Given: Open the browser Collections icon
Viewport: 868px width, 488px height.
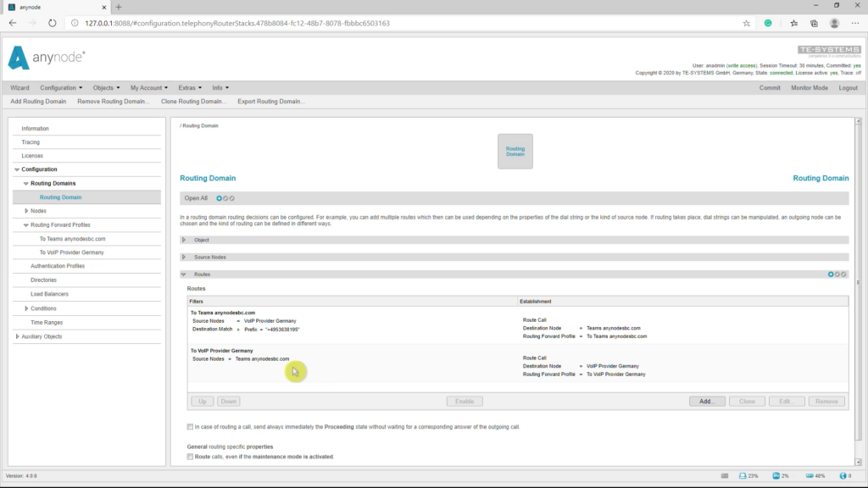Looking at the screenshot, I should [x=814, y=23].
